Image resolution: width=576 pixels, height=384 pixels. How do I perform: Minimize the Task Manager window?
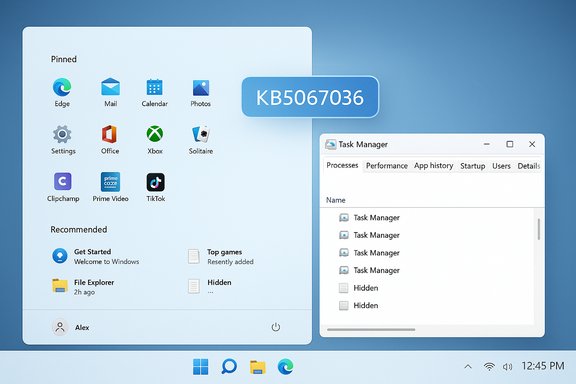coord(487,144)
